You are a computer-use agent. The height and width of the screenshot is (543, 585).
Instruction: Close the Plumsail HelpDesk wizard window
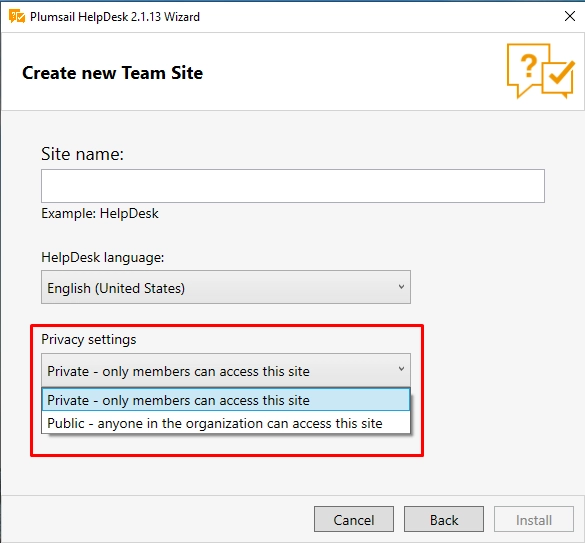(x=570, y=16)
